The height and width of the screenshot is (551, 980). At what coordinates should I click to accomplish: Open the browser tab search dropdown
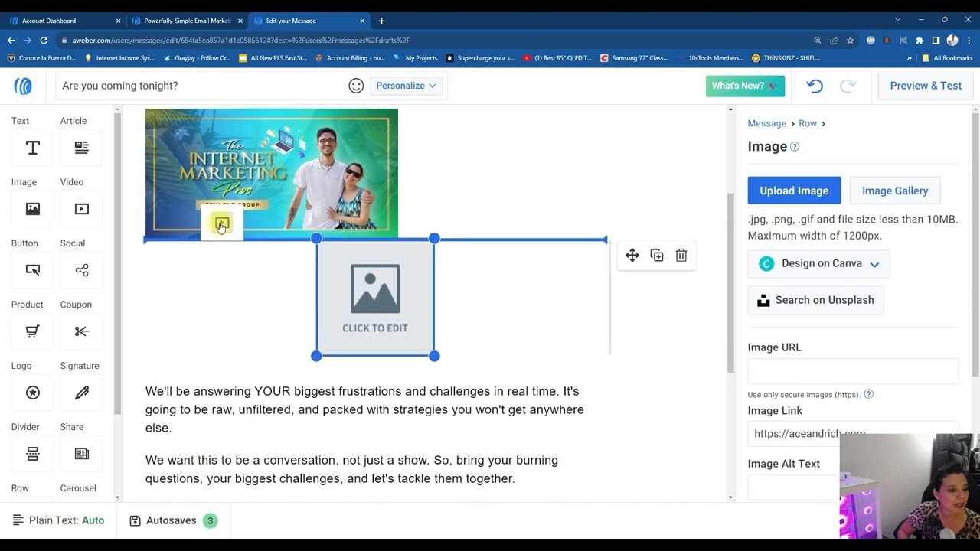coord(897,20)
